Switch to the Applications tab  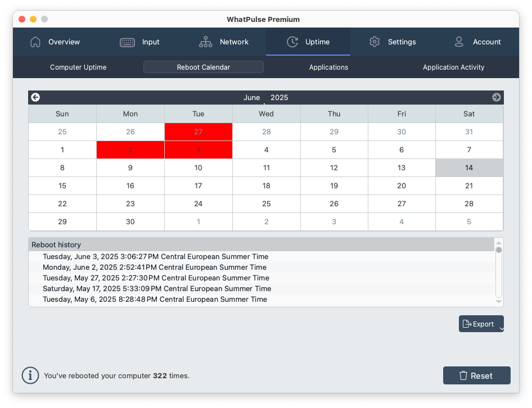pos(328,67)
